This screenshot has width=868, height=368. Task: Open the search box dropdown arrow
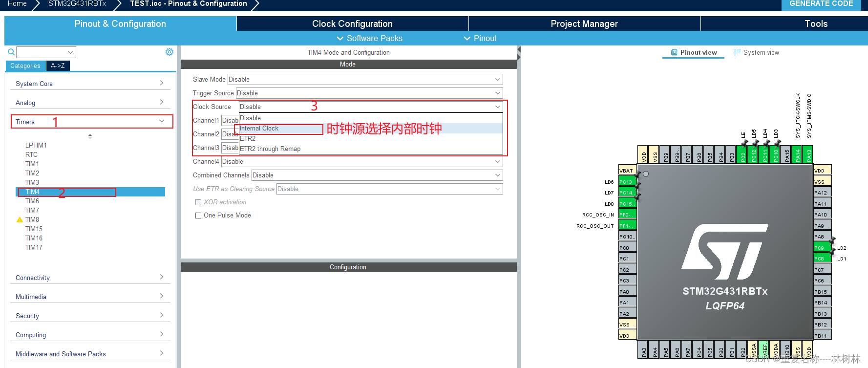click(70, 52)
